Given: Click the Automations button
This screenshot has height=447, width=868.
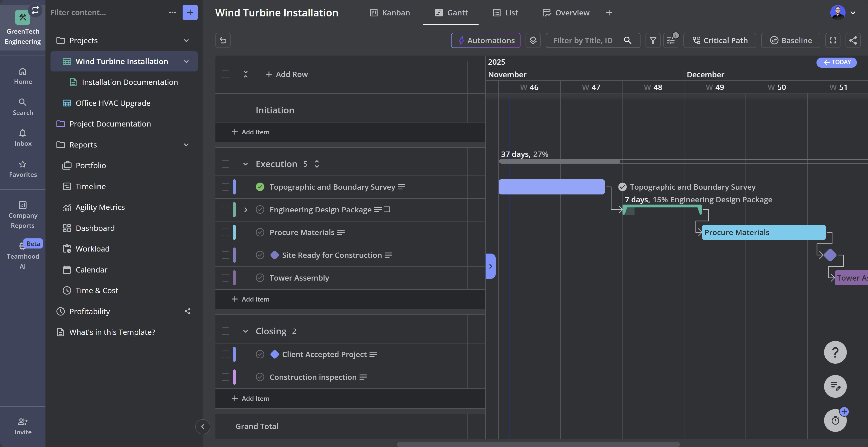Looking at the screenshot, I should 485,40.
